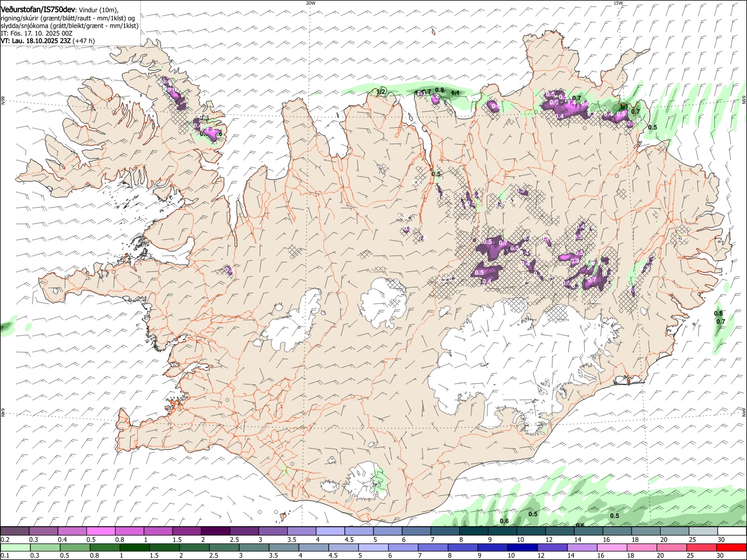Click the royal blue 8 rain swatch

(462, 548)
